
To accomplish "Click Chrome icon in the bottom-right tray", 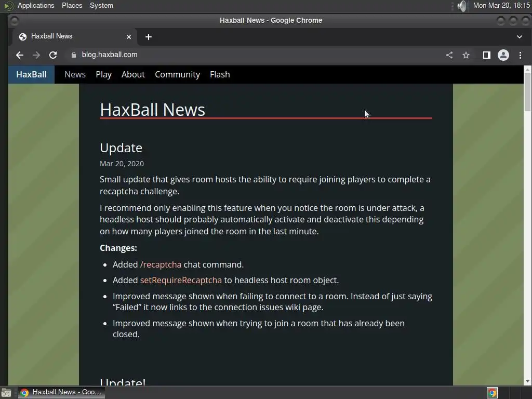I will coord(492,393).
